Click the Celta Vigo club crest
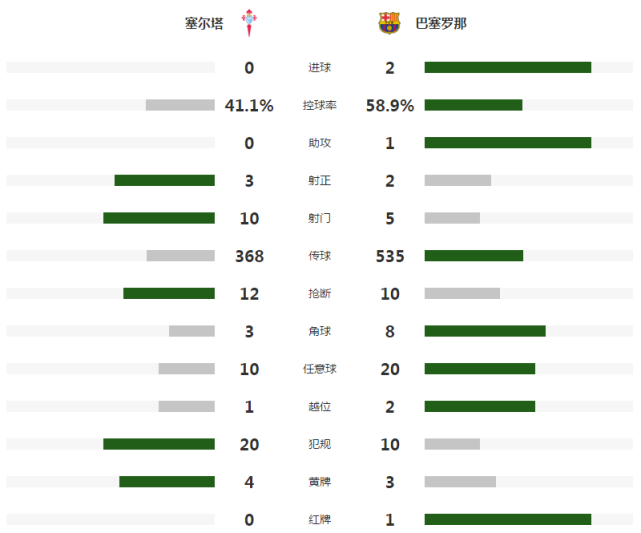This screenshot has width=641, height=533. [x=249, y=23]
